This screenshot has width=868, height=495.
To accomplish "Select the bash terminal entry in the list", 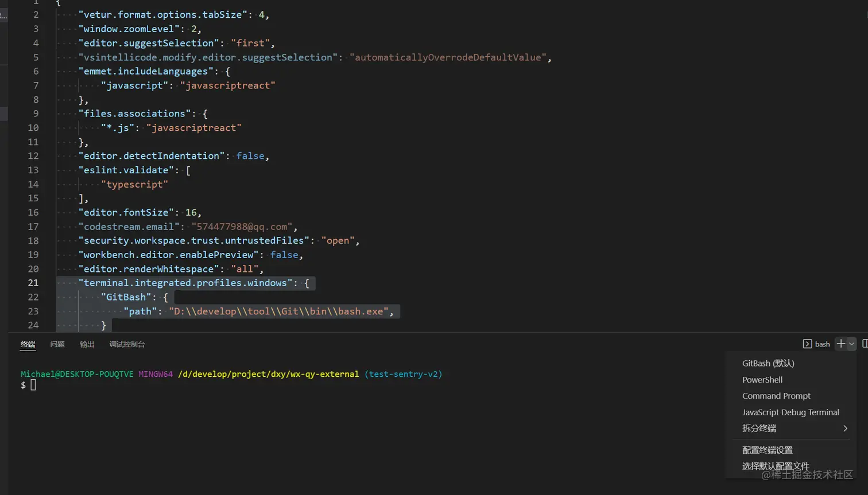I will coord(822,344).
